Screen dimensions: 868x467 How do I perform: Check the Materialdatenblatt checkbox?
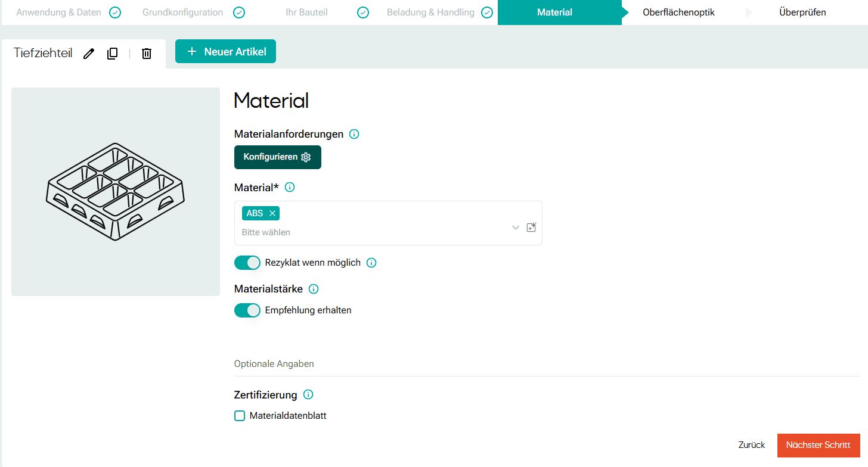point(240,415)
